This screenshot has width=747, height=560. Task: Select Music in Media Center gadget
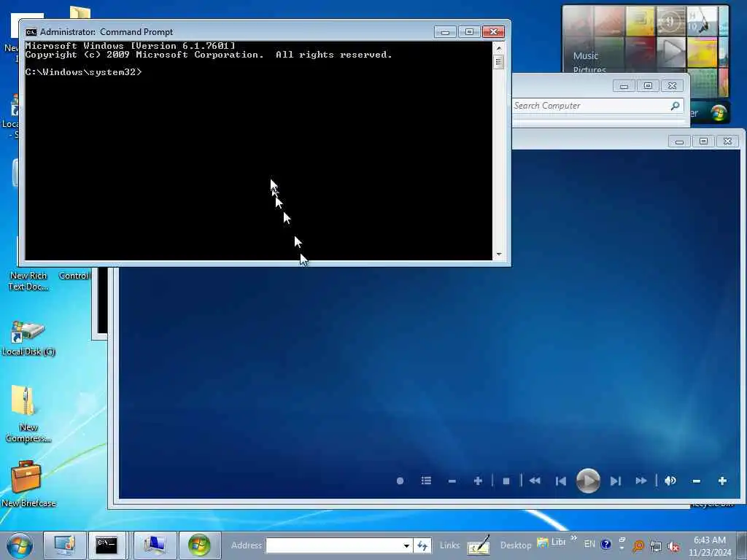[586, 55]
